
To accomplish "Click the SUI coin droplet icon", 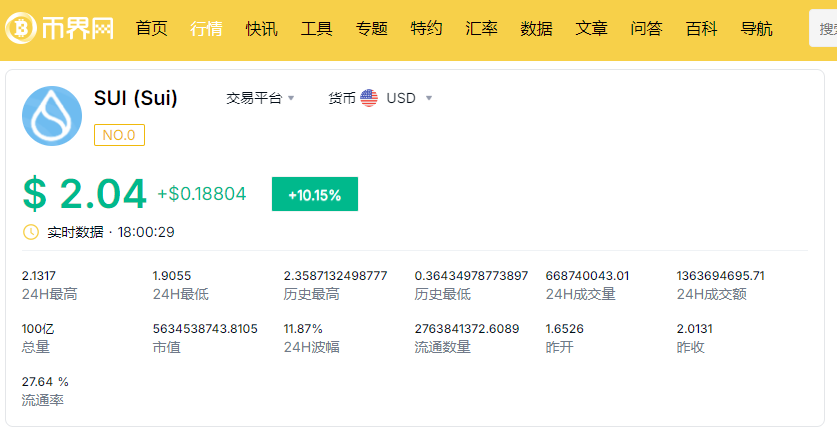I will point(52,116).
